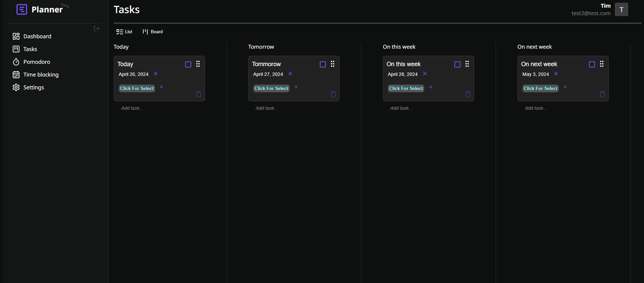
Task: Open date picker for April 27, 2024
Action: pyautogui.click(x=268, y=74)
